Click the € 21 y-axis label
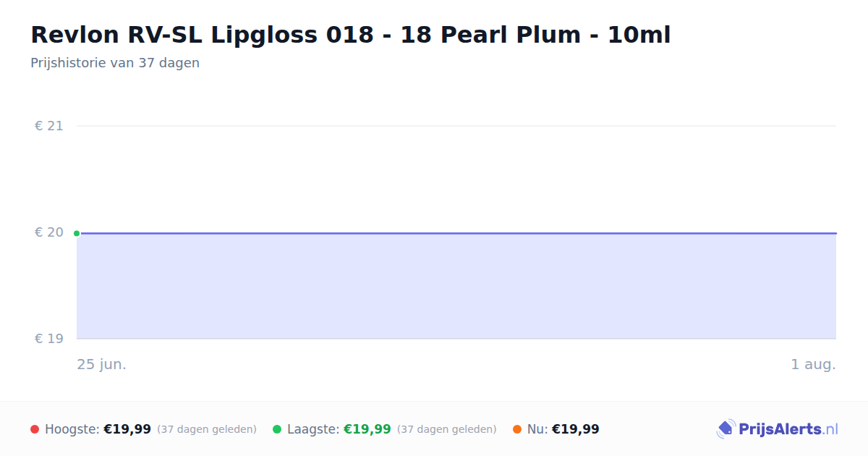This screenshot has width=868, height=456. (49, 126)
